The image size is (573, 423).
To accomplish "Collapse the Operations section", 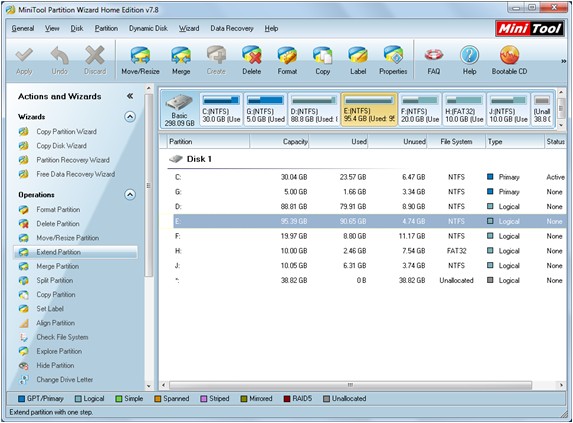I will [130, 195].
